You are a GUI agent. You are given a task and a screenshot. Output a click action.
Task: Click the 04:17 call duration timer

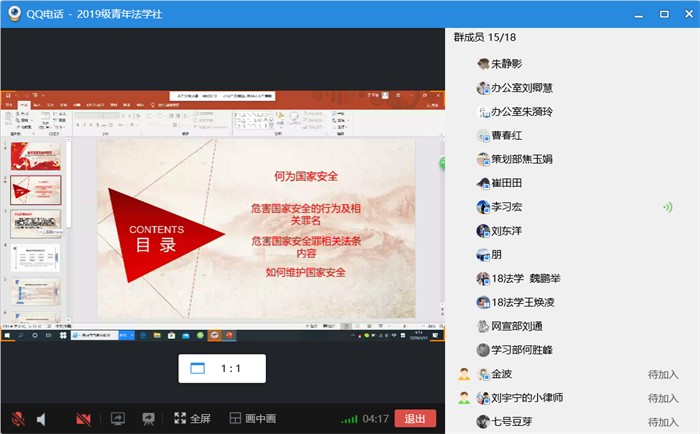[375, 419]
